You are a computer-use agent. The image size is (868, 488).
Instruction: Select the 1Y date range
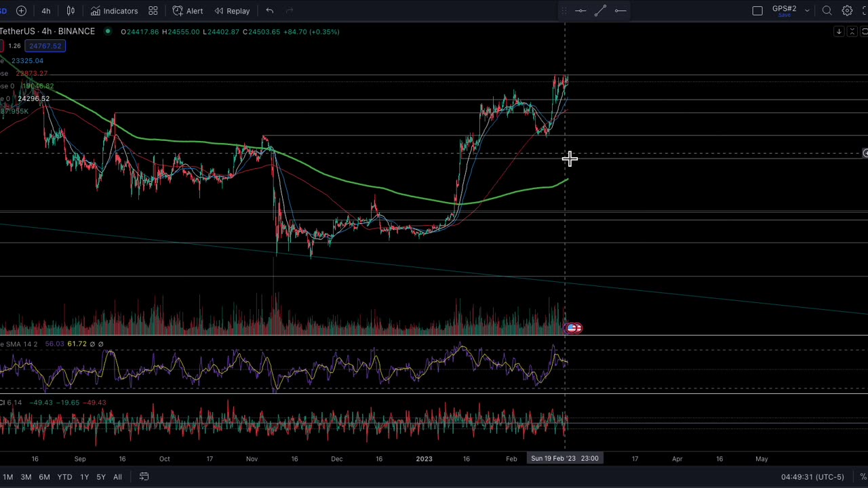[x=84, y=477]
